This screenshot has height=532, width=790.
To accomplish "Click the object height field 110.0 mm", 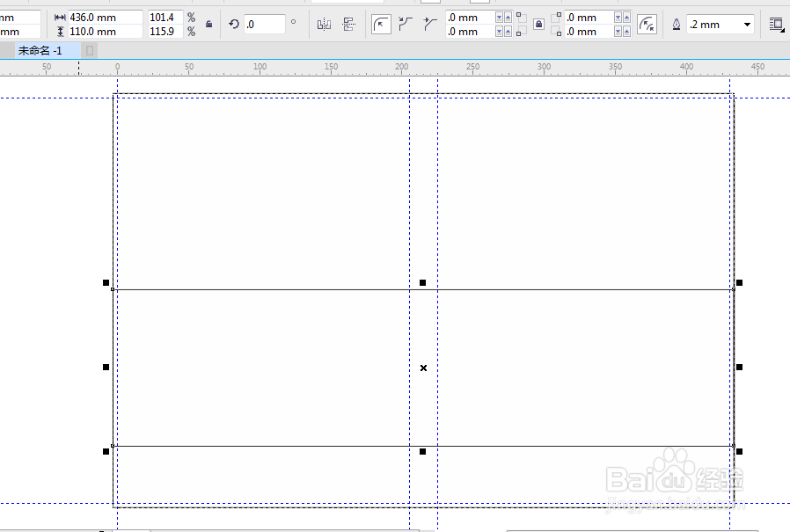I will [x=106, y=32].
